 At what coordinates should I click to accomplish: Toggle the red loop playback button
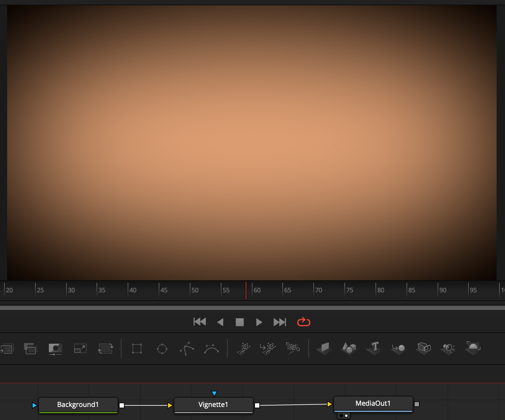pyautogui.click(x=304, y=322)
